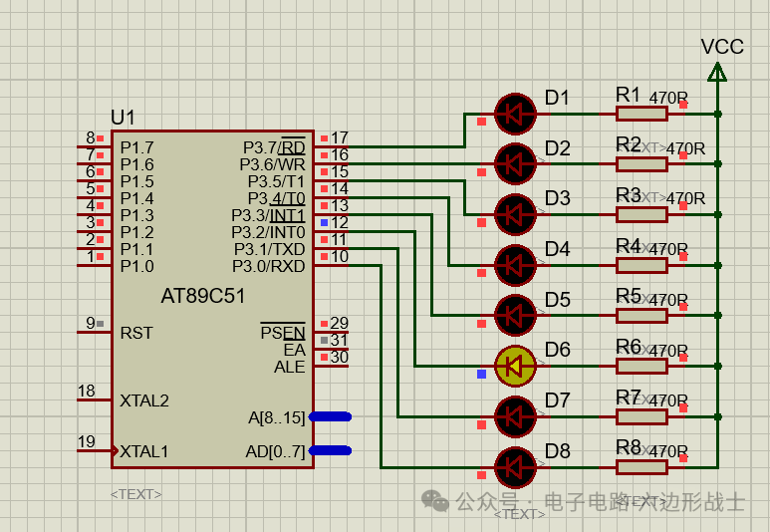The image size is (770, 532).
Task: Select resistor R2 body
Action: pyautogui.click(x=642, y=164)
